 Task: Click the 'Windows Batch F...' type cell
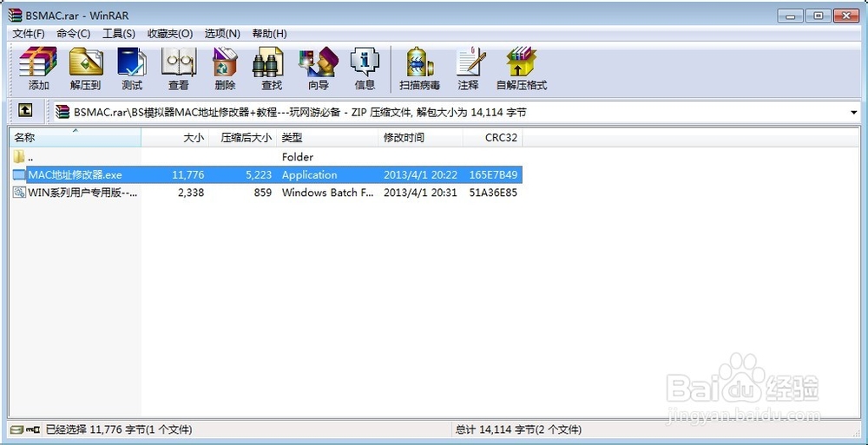tap(328, 193)
